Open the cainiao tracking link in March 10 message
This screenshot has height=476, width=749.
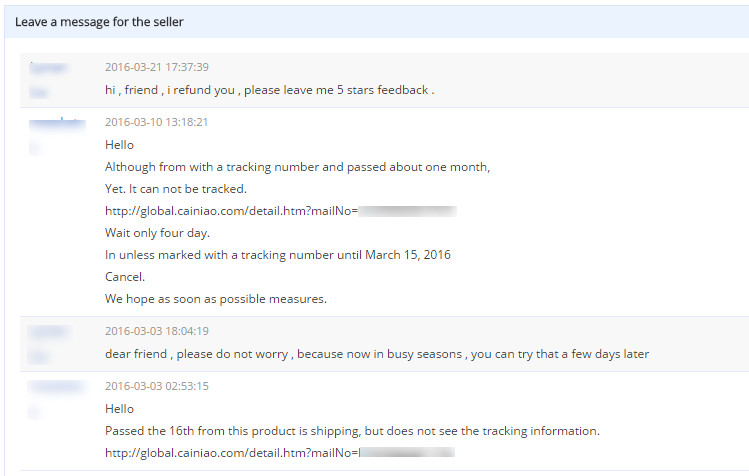[230, 211]
